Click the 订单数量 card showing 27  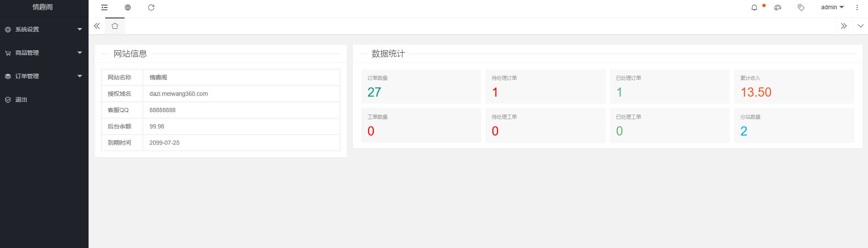(x=421, y=86)
